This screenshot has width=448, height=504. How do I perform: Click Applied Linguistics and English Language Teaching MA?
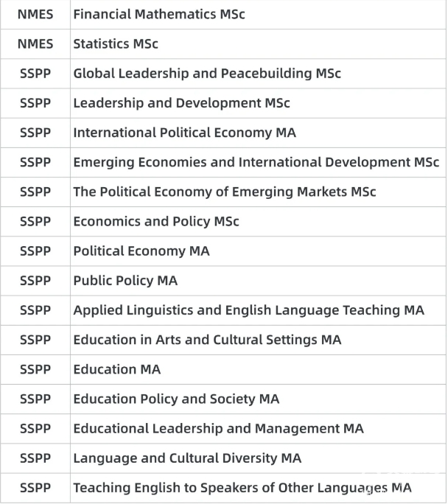click(248, 310)
